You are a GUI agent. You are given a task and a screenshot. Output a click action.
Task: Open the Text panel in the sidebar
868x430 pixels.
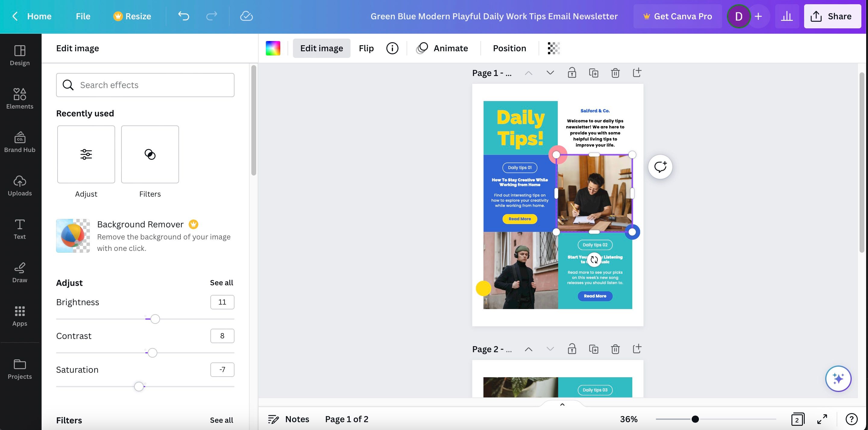[x=20, y=229]
